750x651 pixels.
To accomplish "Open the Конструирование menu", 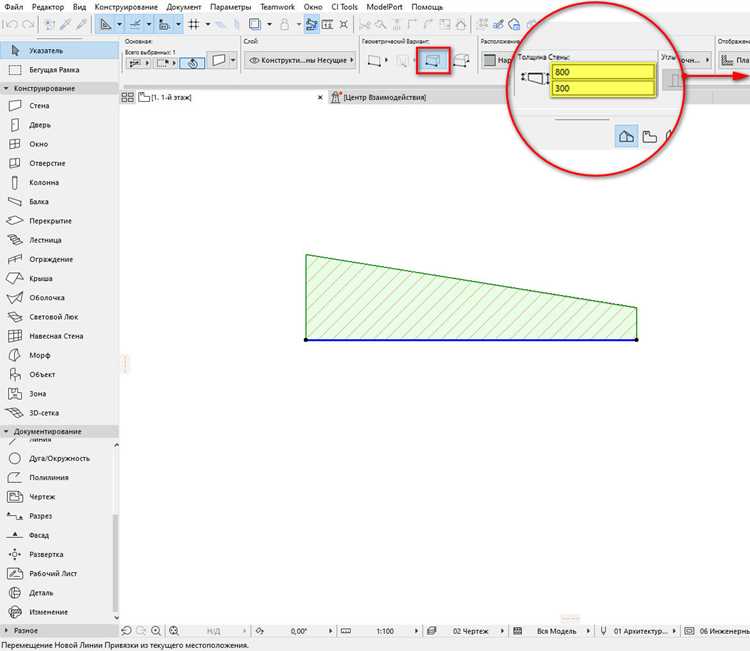I will [126, 7].
